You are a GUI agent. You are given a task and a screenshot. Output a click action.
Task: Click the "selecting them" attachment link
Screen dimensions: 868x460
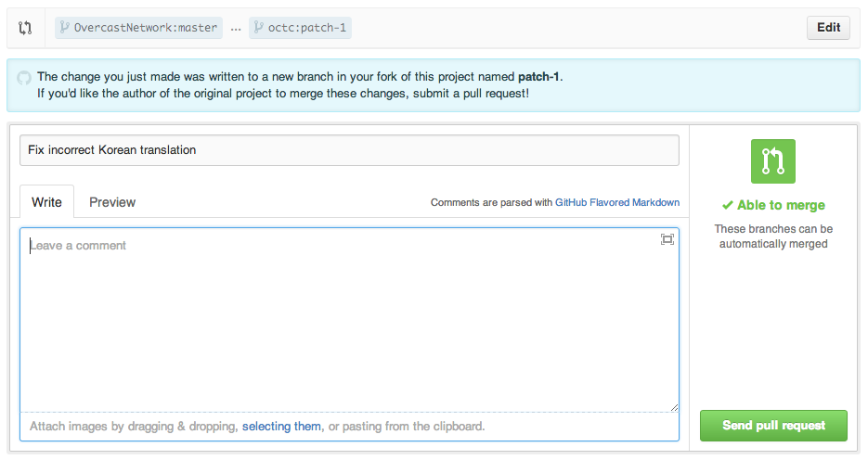click(281, 427)
